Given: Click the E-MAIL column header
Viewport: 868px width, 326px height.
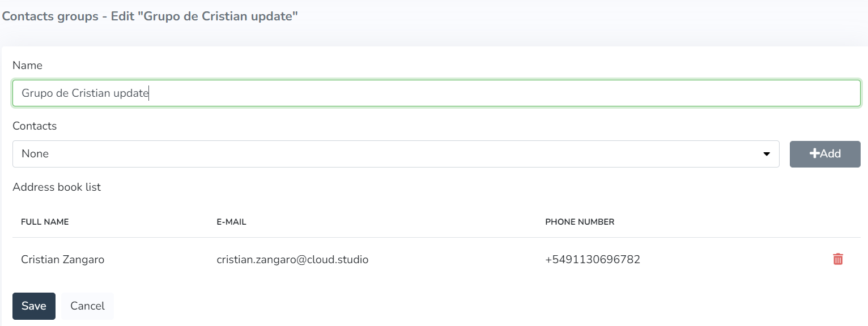Looking at the screenshot, I should click(231, 222).
